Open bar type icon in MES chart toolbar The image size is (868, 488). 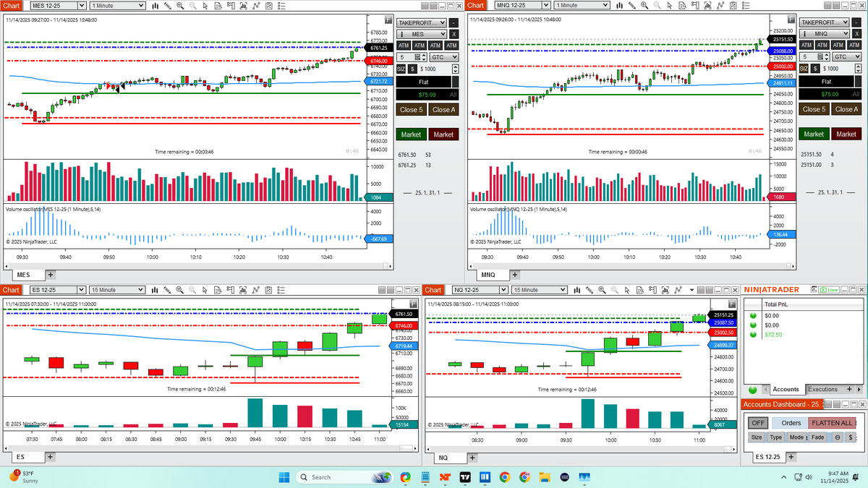click(156, 6)
